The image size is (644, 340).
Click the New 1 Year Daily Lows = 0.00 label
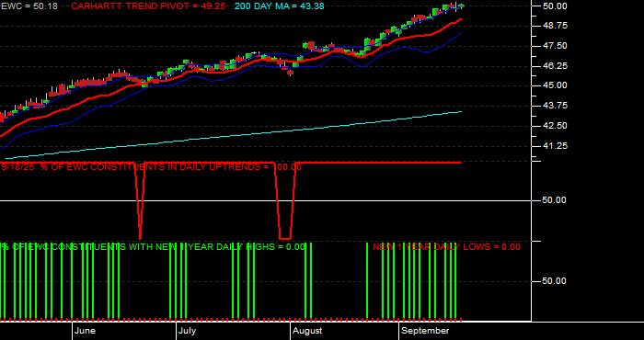[x=446, y=246]
